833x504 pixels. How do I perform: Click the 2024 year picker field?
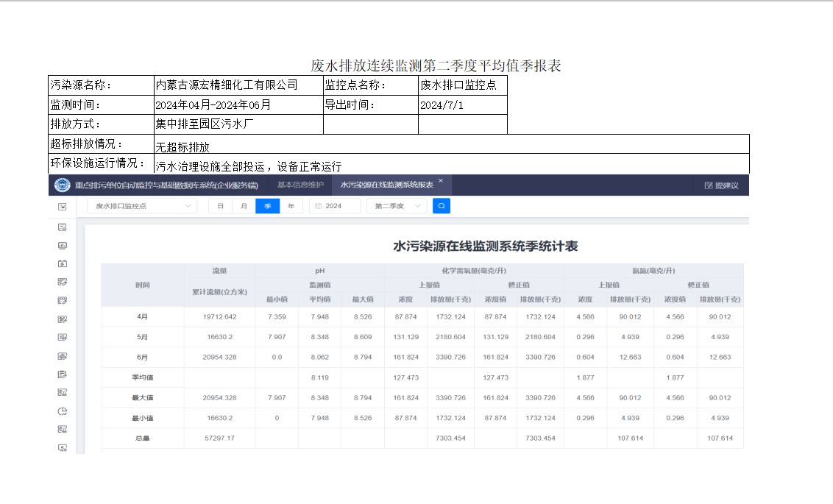pos(336,206)
